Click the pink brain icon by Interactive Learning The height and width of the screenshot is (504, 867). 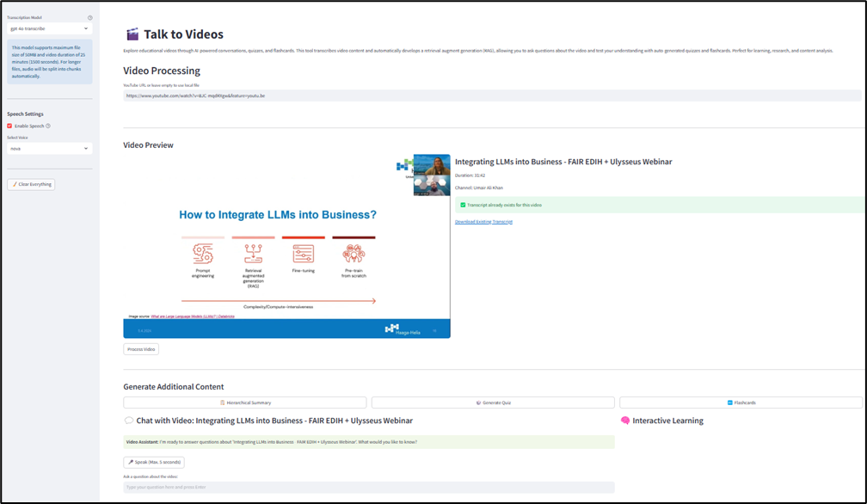point(624,421)
